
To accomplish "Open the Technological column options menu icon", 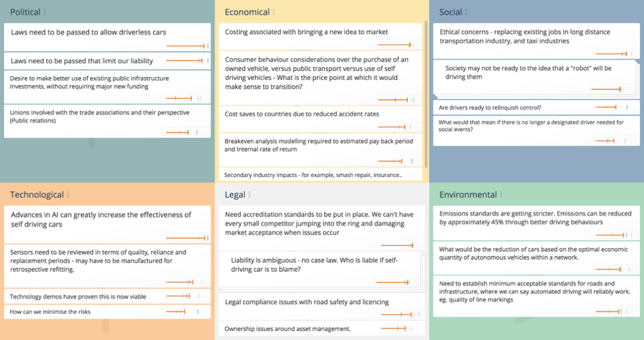I will tap(68, 194).
